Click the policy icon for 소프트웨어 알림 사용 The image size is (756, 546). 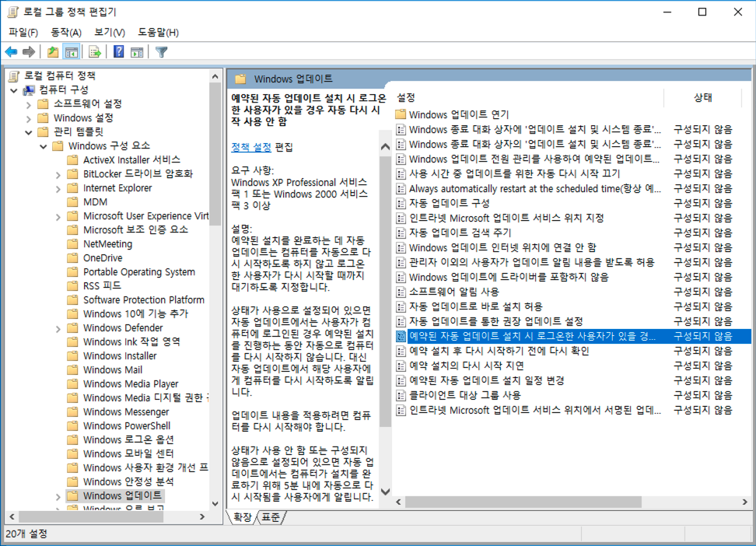tap(401, 292)
